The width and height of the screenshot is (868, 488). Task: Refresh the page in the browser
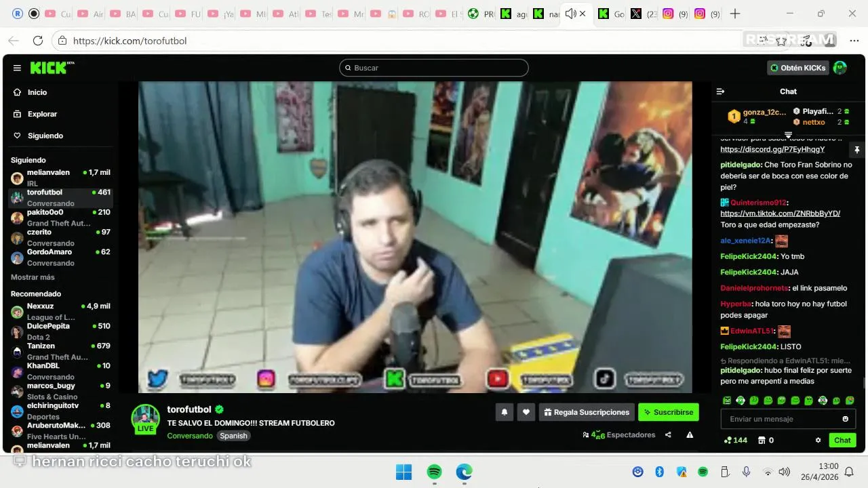pos(38,41)
